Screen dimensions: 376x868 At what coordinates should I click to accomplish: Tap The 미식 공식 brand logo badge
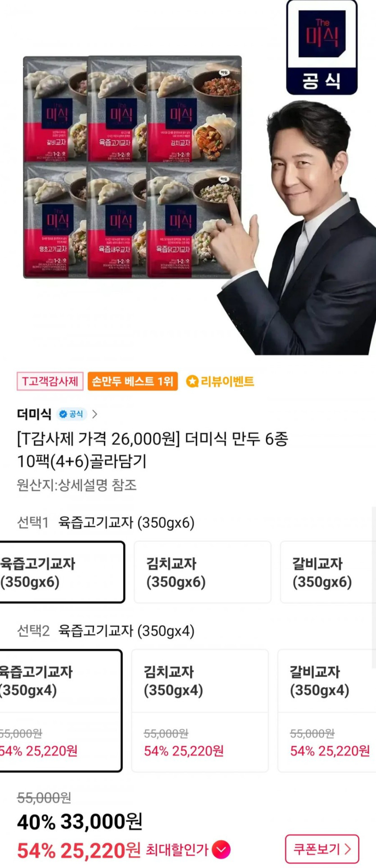click(322, 47)
